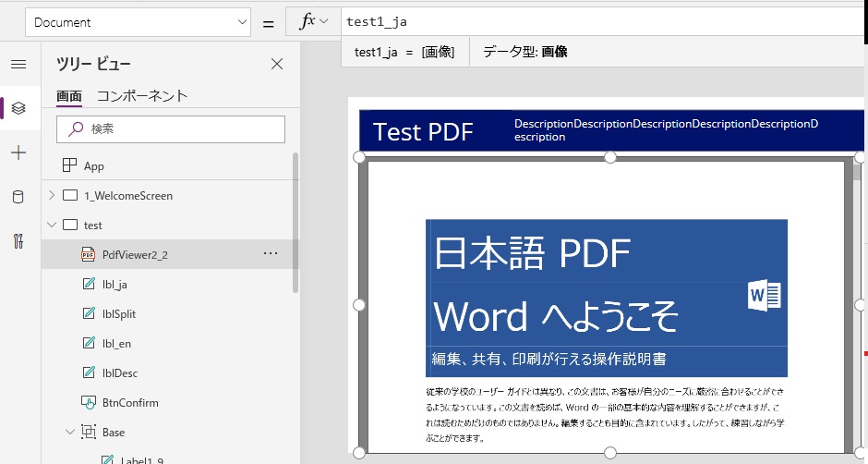
Task: Click the データ型: 画像 text
Action: click(524, 52)
